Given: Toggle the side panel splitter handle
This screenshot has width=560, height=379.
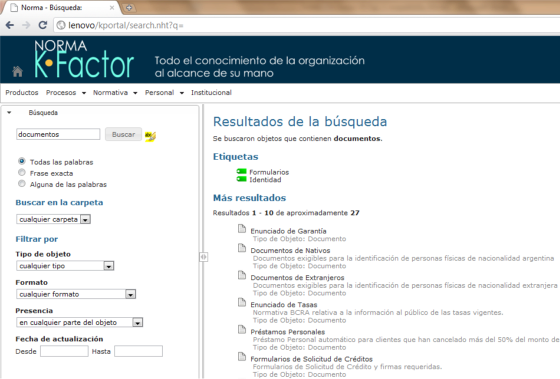Looking at the screenshot, I should point(203,257).
